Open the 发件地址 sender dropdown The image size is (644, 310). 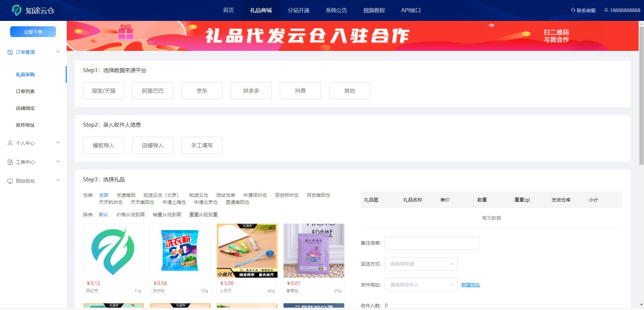[x=420, y=285]
